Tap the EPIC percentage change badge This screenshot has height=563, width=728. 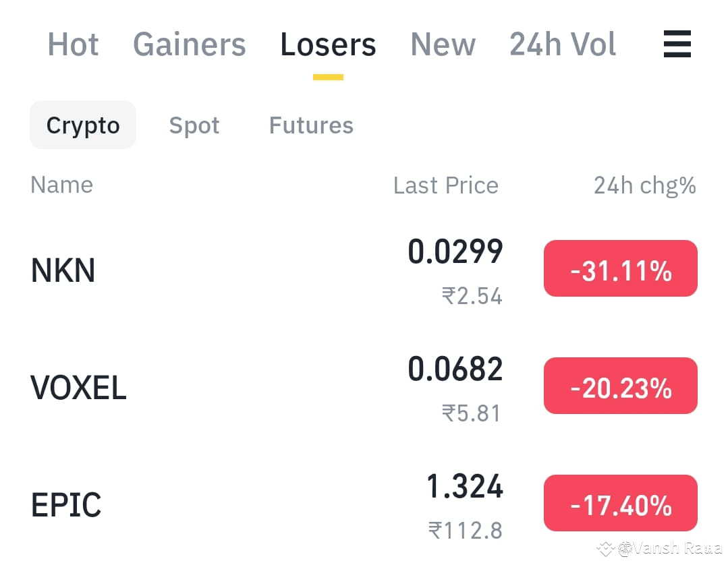620,502
